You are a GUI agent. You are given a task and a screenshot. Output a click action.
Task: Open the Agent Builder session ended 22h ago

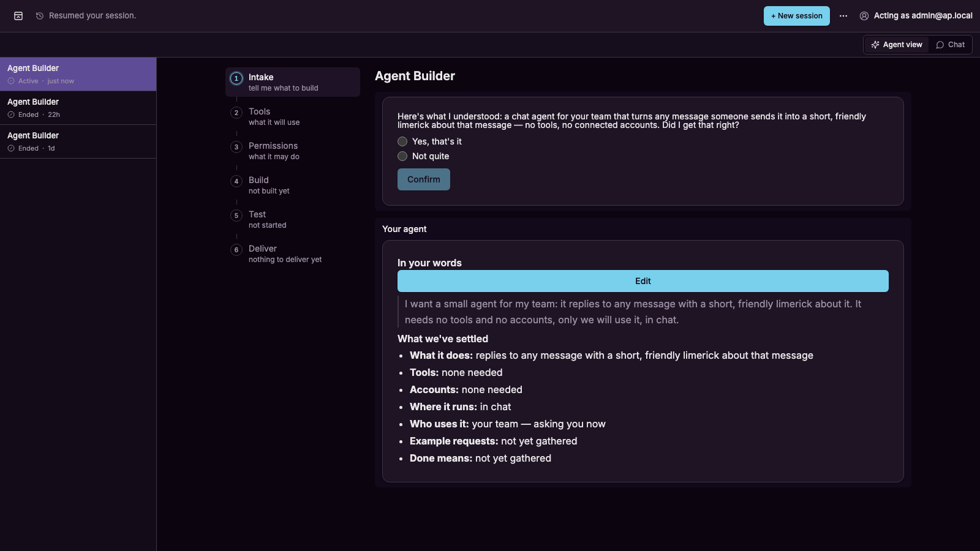78,108
